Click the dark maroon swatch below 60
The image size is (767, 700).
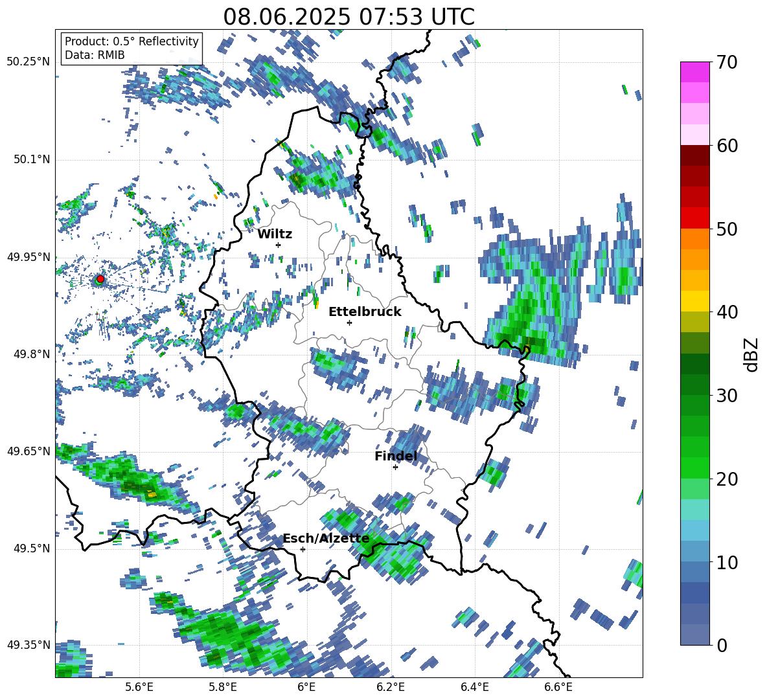694,155
